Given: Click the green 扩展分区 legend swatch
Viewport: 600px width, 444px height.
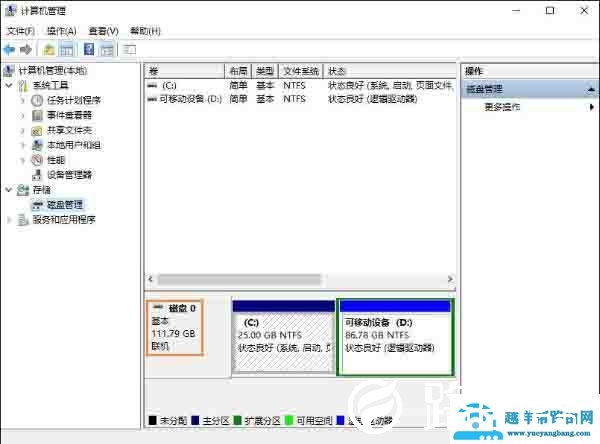Looking at the screenshot, I should [x=237, y=420].
